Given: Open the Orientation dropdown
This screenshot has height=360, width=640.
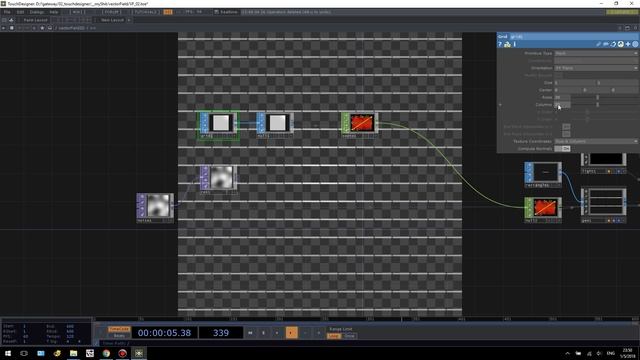Looking at the screenshot, I should [596, 68].
